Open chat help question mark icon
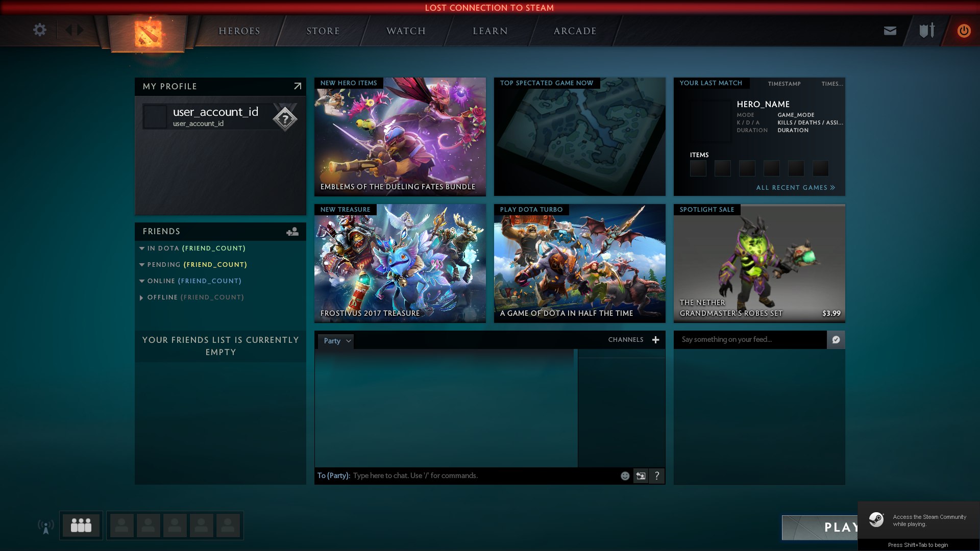 coord(657,476)
